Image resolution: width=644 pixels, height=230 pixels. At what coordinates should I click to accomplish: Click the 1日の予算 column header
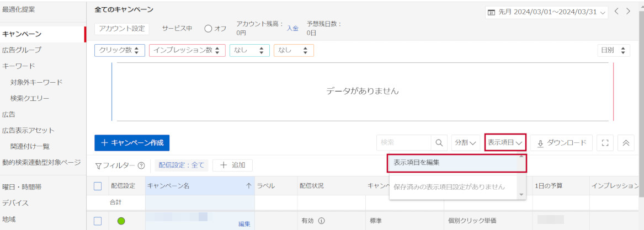[x=549, y=186]
